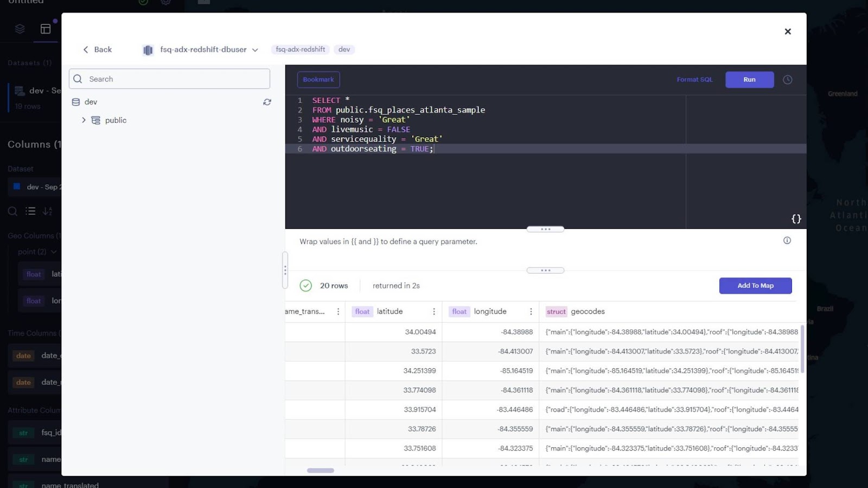Open name_trans column options menu
Viewport: 868px width, 488px height.
click(x=338, y=311)
